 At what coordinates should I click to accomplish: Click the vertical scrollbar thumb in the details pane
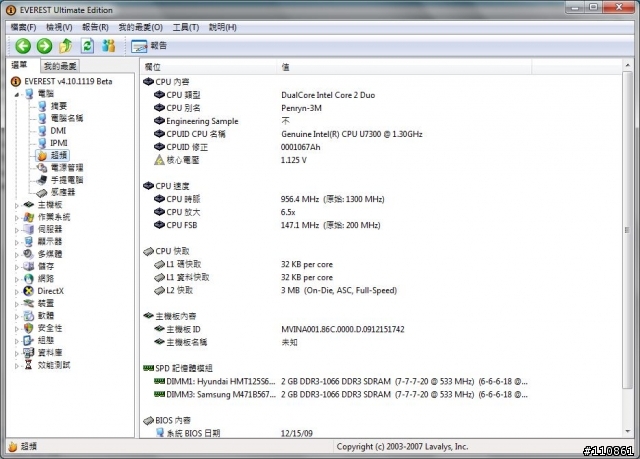[x=627, y=230]
